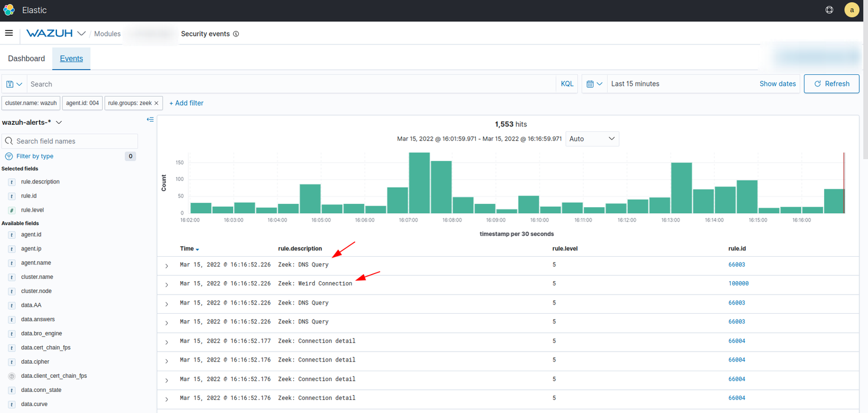Open the Auto interval dropdown
868x413 pixels.
click(592, 139)
